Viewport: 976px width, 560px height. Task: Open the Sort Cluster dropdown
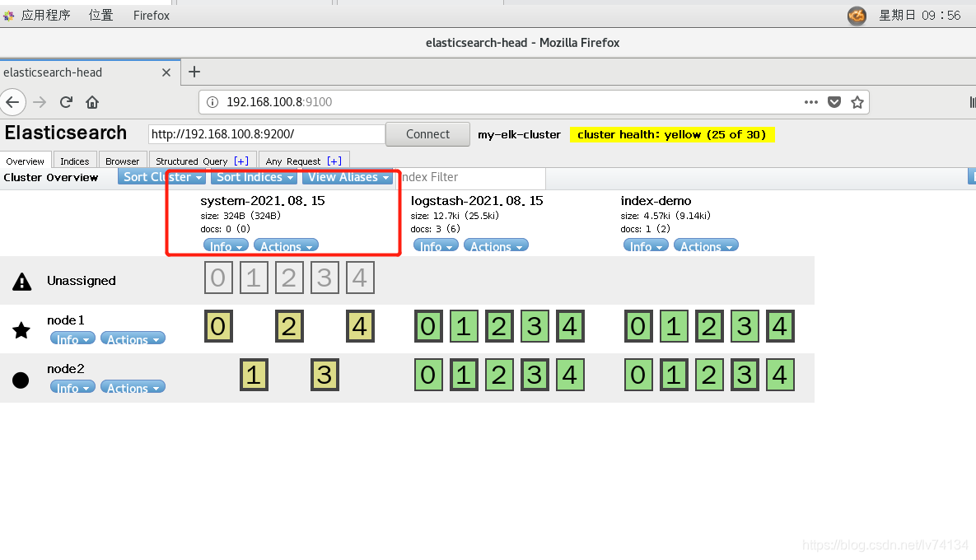pyautogui.click(x=162, y=177)
